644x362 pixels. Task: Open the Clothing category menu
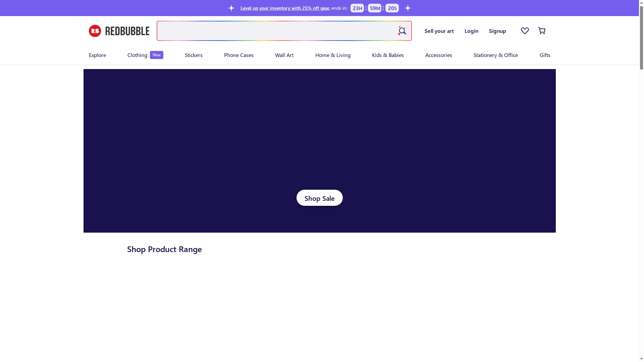137,55
